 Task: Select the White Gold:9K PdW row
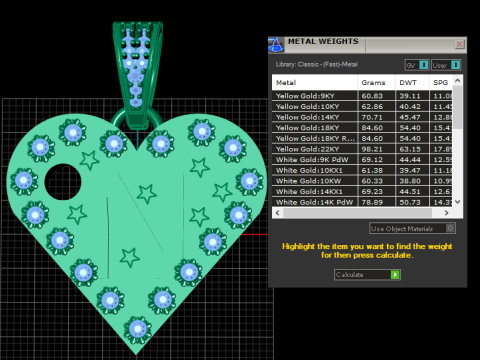(362, 160)
